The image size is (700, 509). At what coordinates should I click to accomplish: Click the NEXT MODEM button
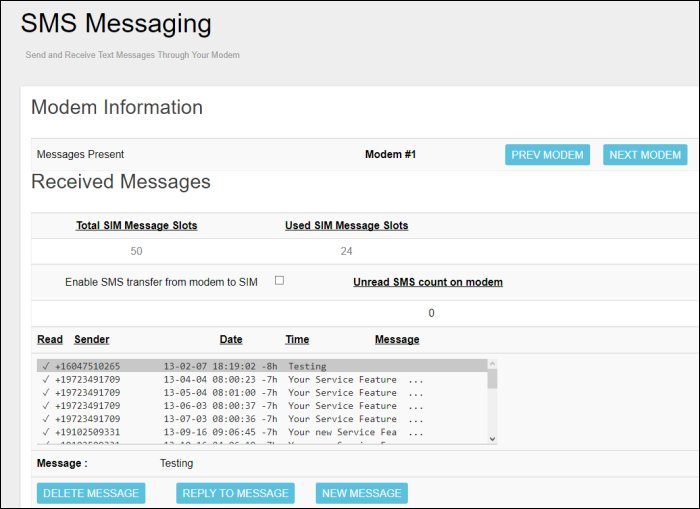pyautogui.click(x=645, y=155)
